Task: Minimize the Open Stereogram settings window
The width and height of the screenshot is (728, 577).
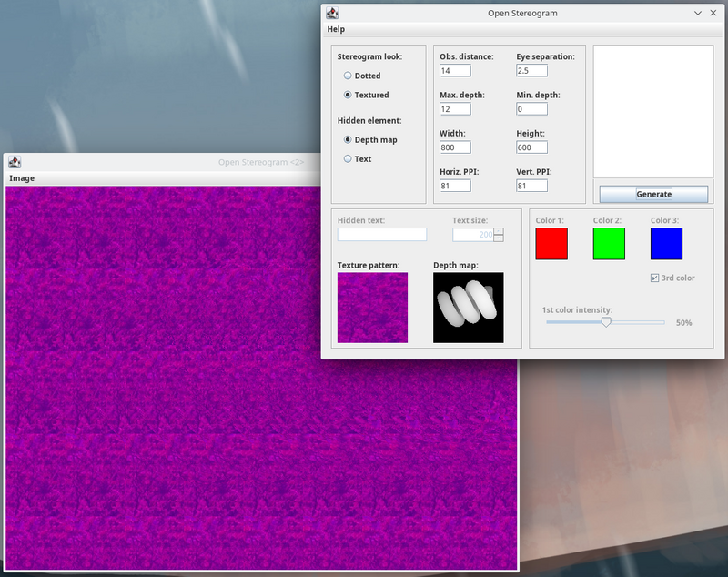Action: (698, 13)
